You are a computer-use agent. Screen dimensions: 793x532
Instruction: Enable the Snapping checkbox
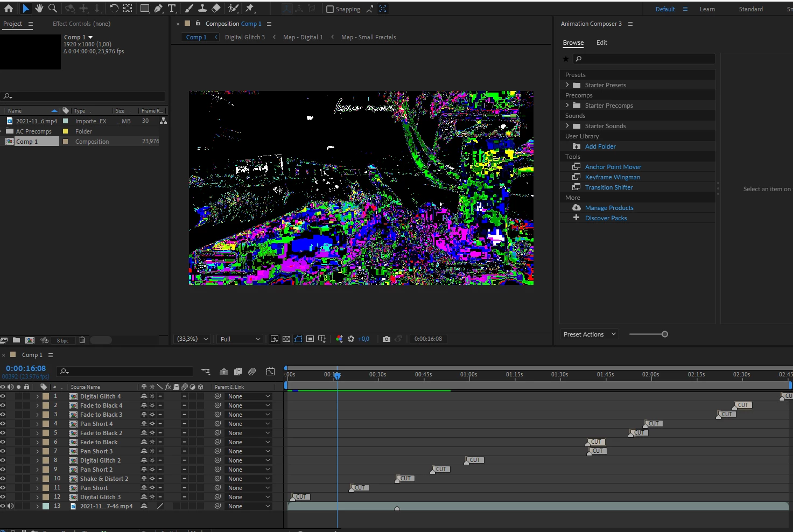(x=330, y=9)
